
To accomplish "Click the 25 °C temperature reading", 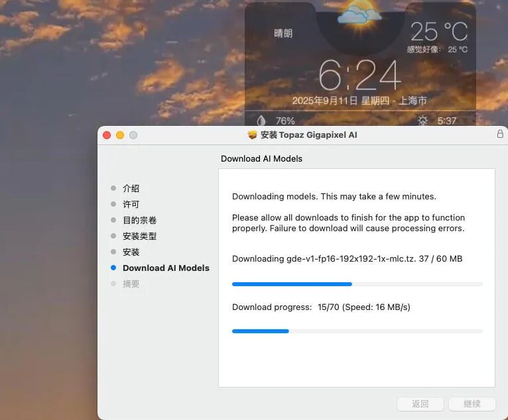I will pos(439,32).
